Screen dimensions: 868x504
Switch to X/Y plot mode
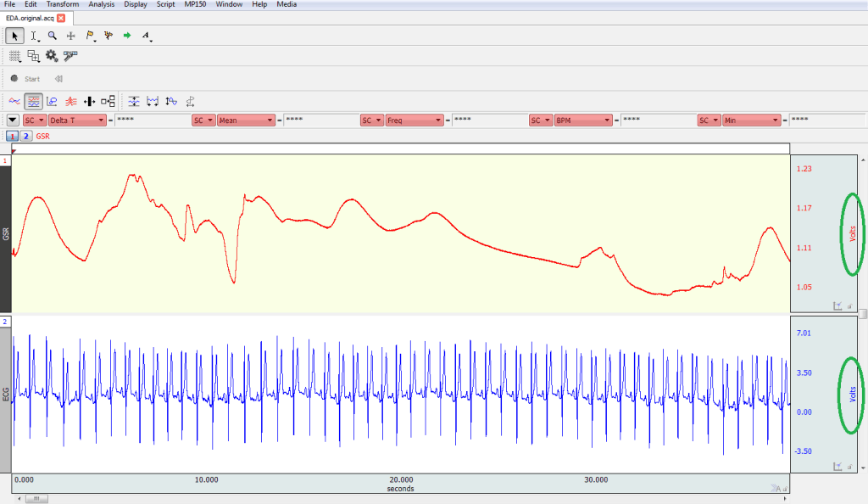[52, 101]
